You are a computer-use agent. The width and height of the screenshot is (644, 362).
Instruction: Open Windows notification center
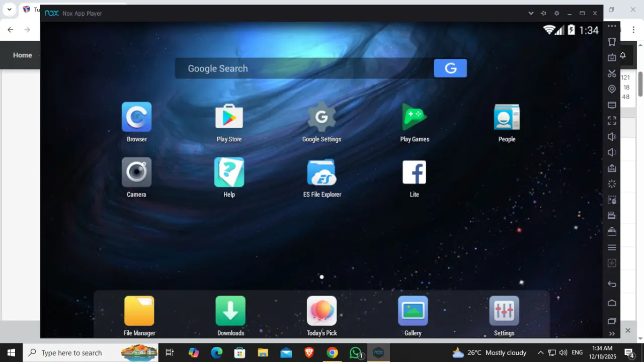629,352
